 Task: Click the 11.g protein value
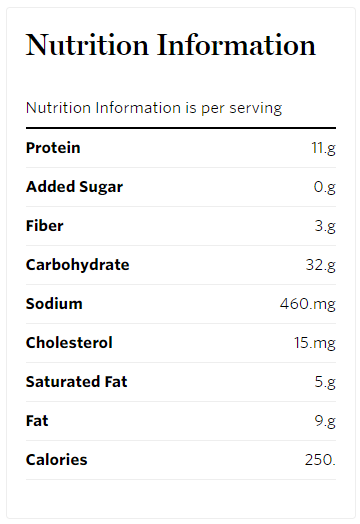323,148
